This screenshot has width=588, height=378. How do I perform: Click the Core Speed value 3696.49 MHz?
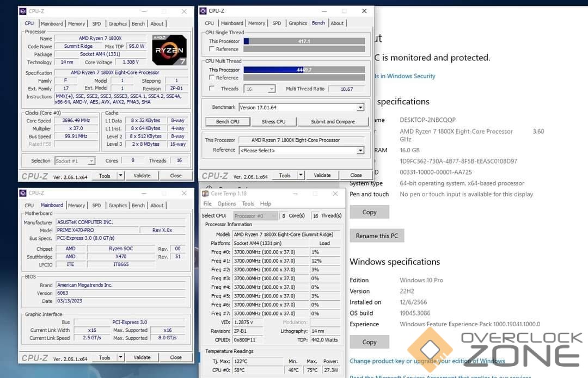(76, 121)
